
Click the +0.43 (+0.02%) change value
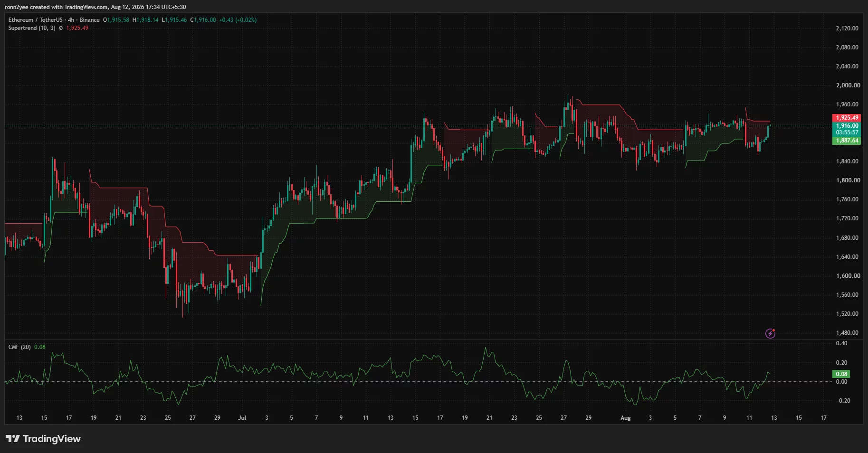[238, 20]
